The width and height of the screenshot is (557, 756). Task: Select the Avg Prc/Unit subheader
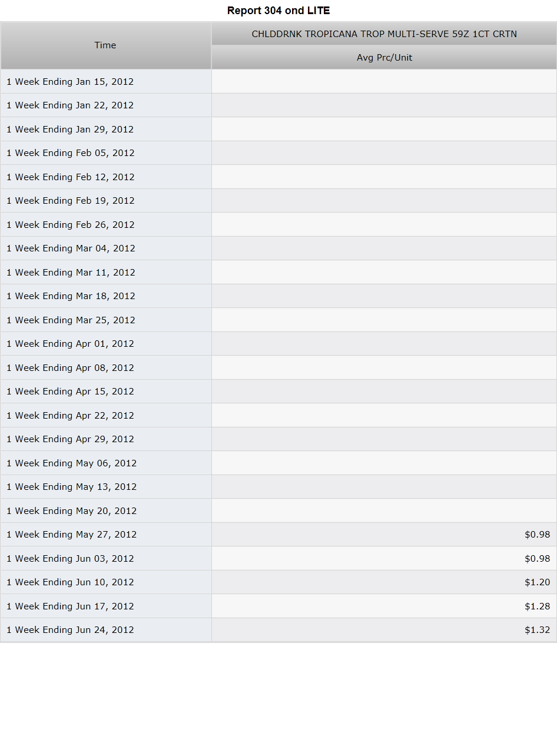(384, 58)
